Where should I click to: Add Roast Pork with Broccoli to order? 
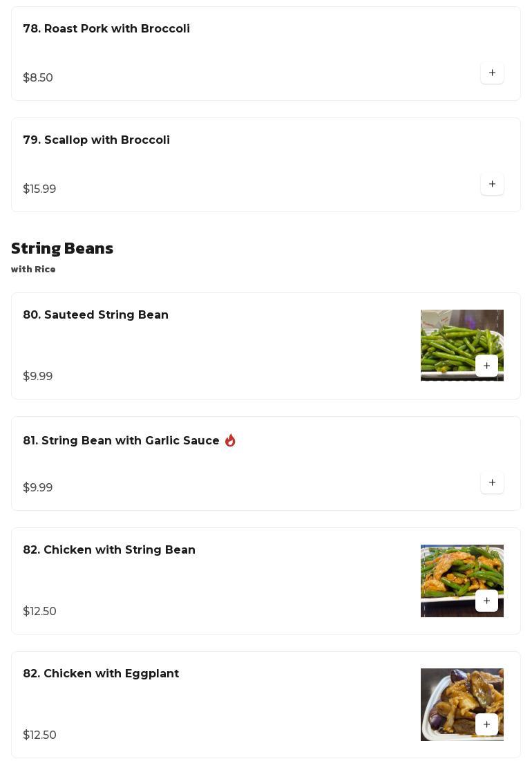tap(492, 73)
